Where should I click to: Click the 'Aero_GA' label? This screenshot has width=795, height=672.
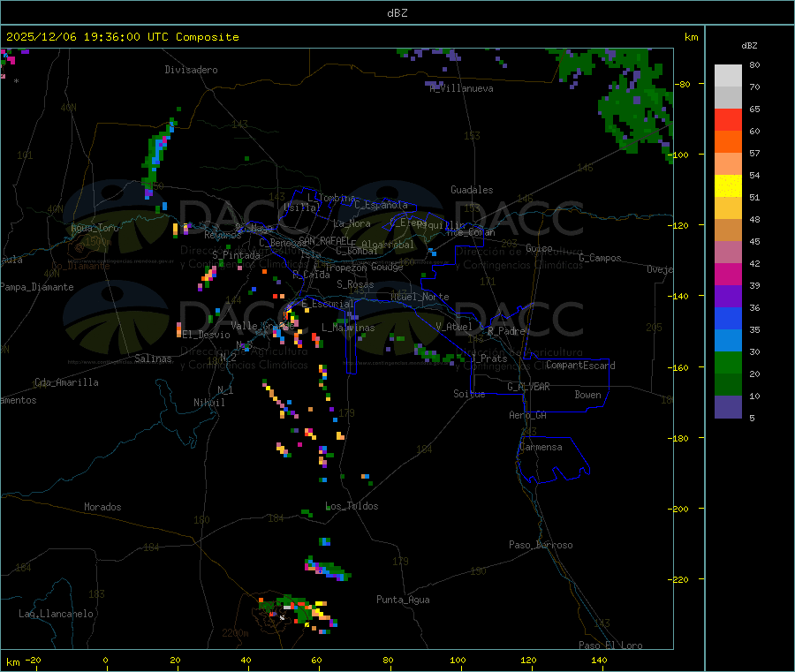tap(528, 415)
